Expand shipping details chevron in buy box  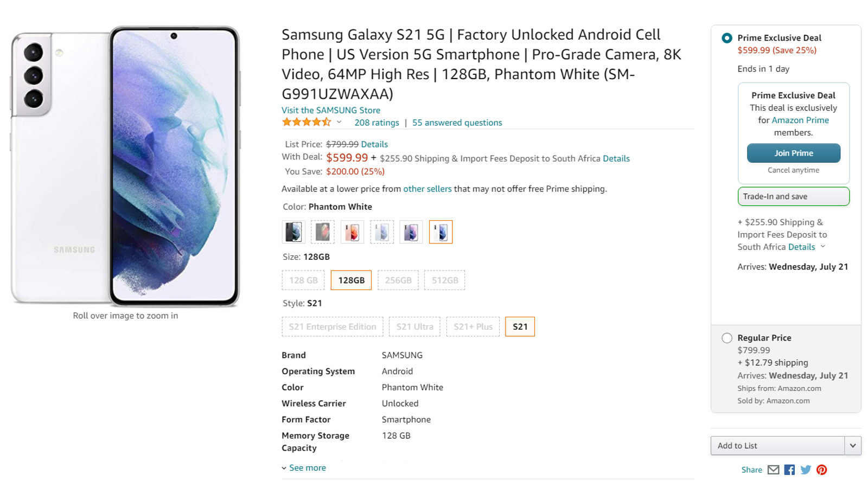click(x=823, y=247)
